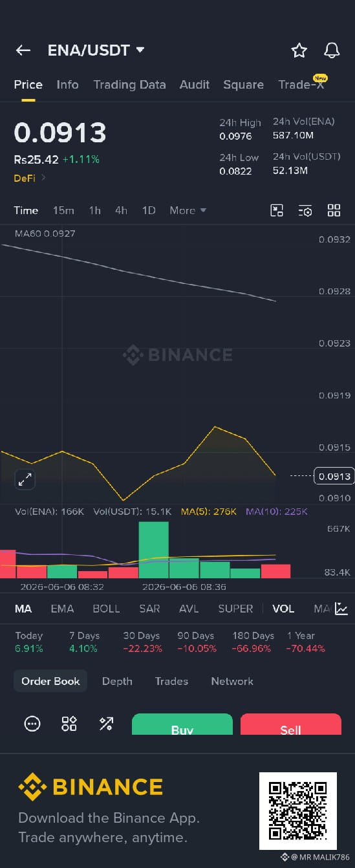Screen dimensions: 355x868
Task: Toggle the MA indicator
Action: pos(23,609)
